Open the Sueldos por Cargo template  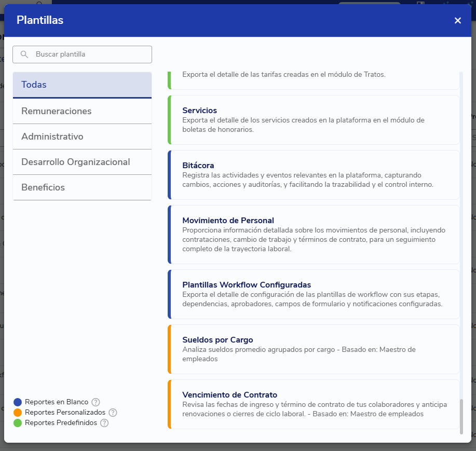(314, 349)
